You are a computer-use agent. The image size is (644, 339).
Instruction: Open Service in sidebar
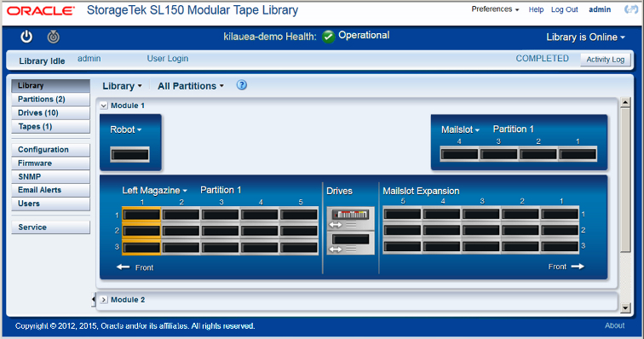tap(50, 227)
